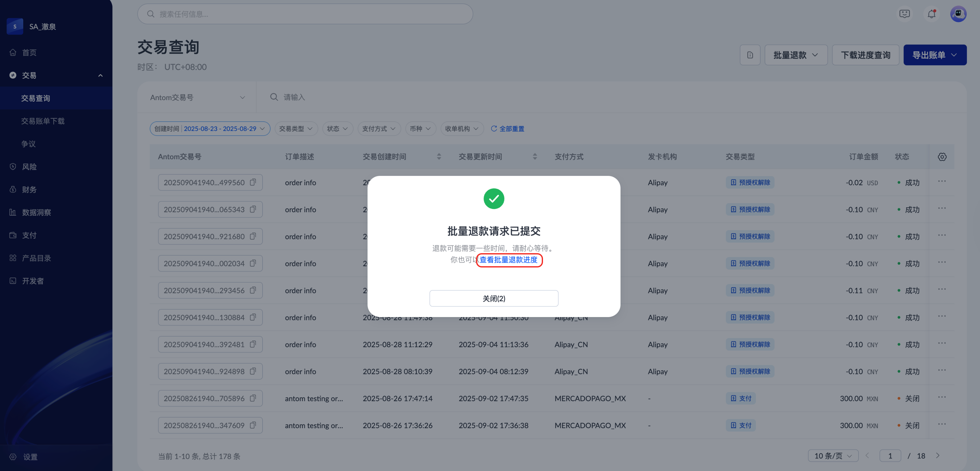This screenshot has height=471, width=980.
Task: Click the user avatar icon
Action: 958,14
